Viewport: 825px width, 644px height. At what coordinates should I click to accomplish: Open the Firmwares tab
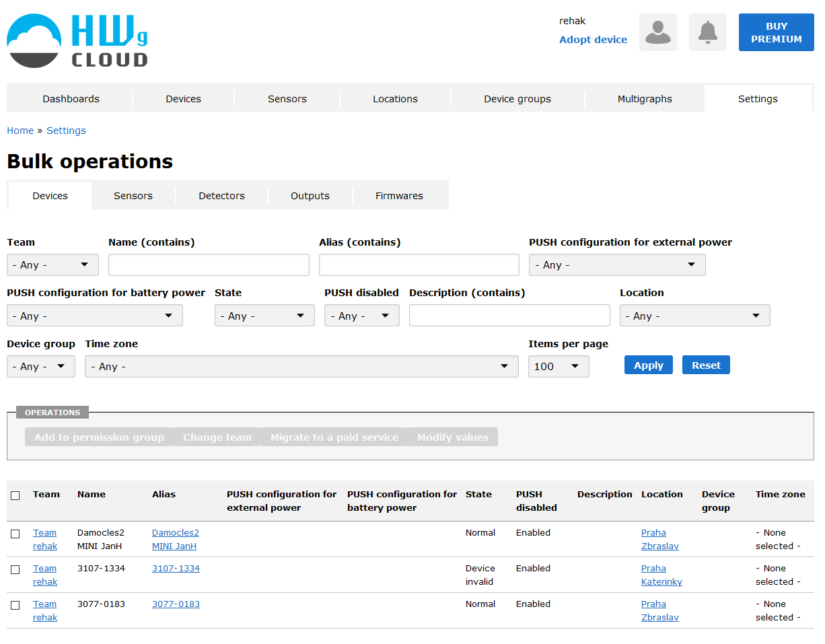pyautogui.click(x=400, y=196)
